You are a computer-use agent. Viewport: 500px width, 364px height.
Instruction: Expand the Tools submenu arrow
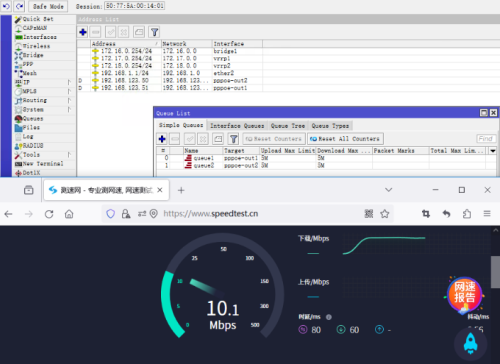[69, 155]
